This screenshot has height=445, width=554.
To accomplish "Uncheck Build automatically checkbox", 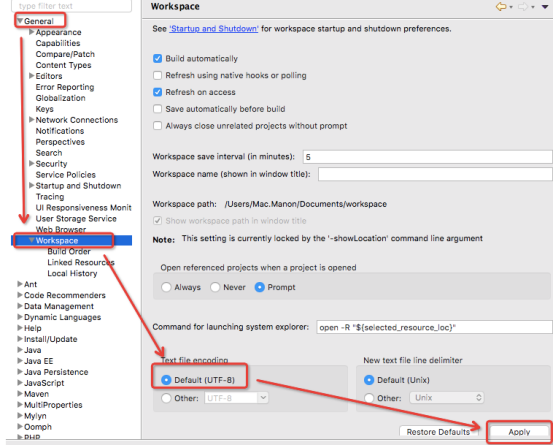I will pyautogui.click(x=157, y=58).
